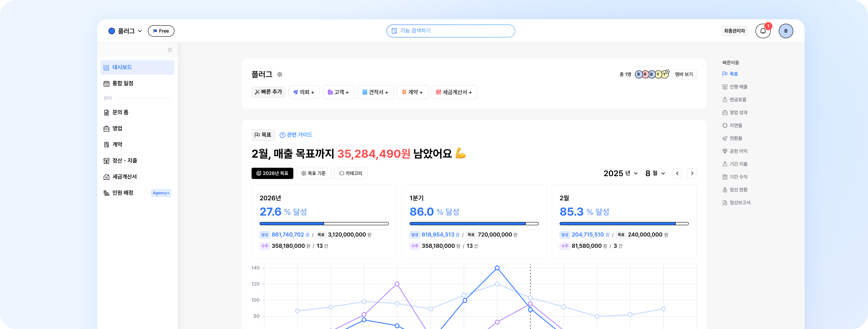Jump to 진행 매출 in quick navigation
This screenshot has width=868, height=329.
(x=735, y=87)
